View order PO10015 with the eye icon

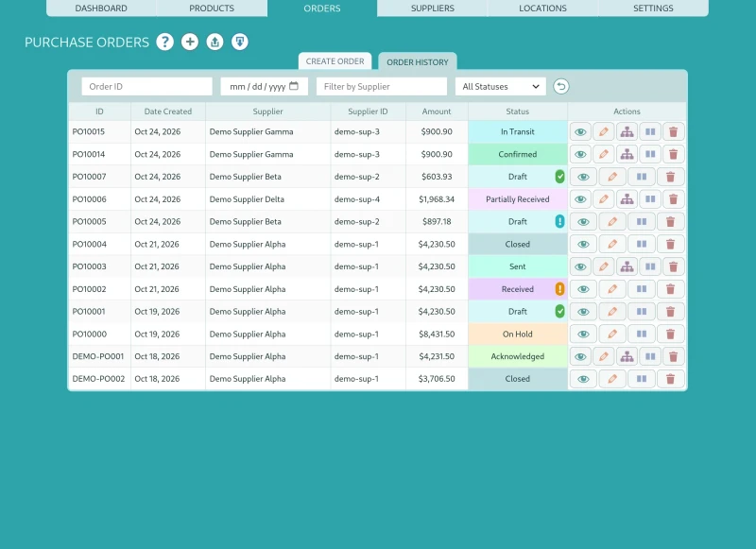pos(580,132)
